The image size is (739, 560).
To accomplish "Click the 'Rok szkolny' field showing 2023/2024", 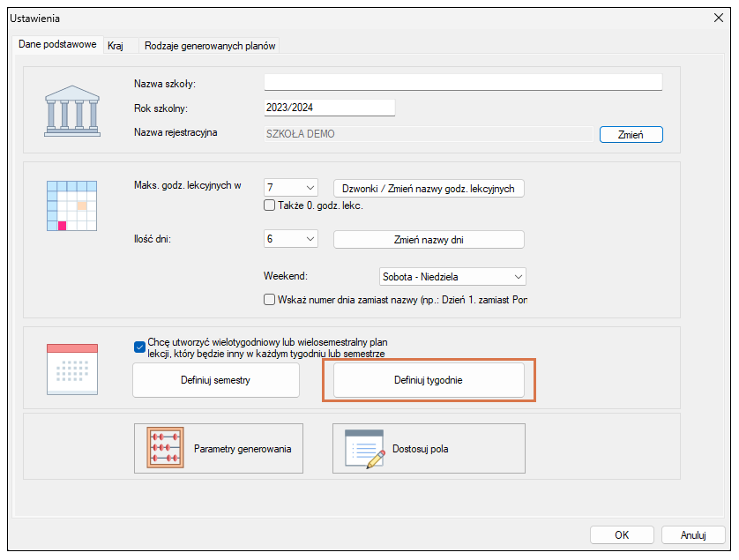I will click(x=329, y=108).
